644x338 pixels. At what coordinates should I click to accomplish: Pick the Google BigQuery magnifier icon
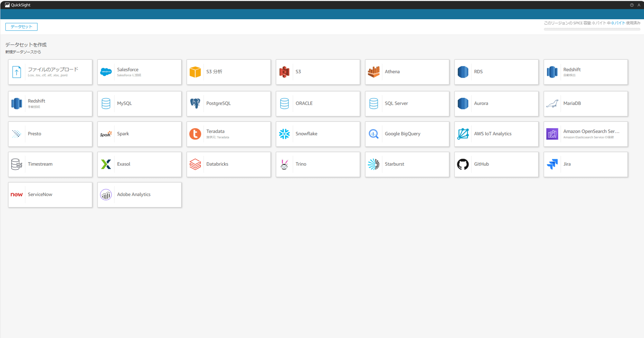coord(374,134)
